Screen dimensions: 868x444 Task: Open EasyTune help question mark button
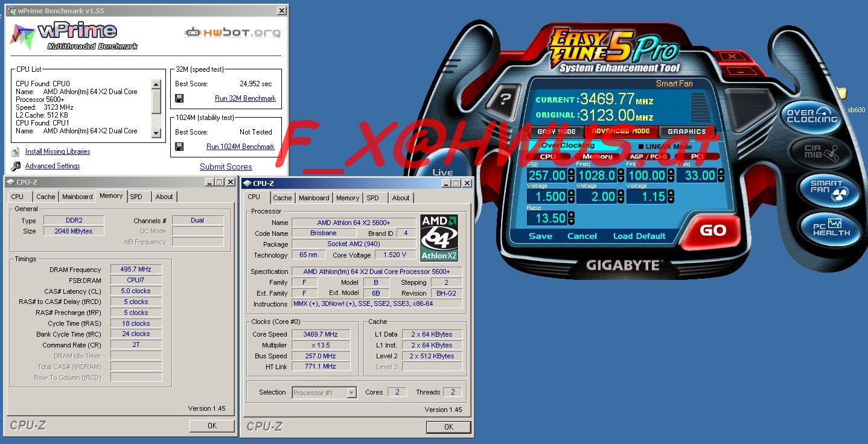505,100
